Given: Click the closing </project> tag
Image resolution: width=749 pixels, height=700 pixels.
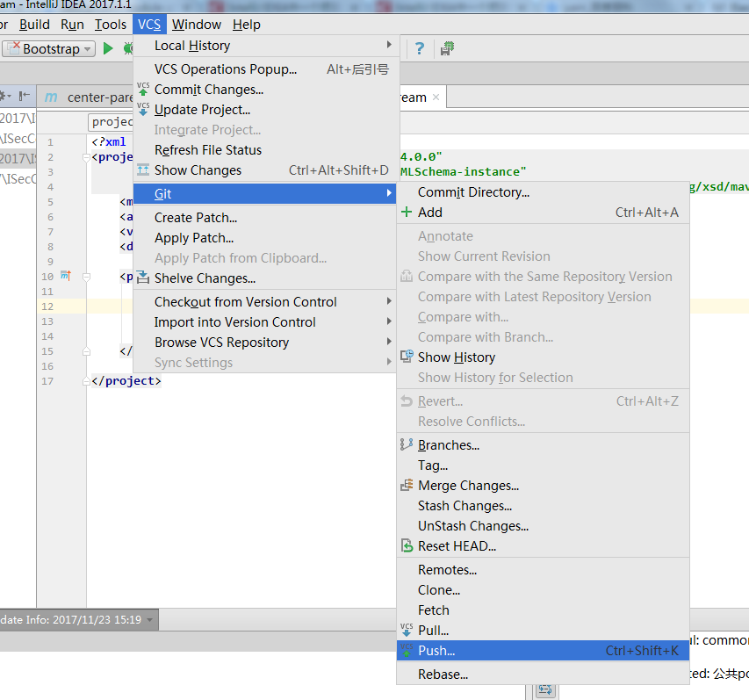Looking at the screenshot, I should click(x=126, y=381).
